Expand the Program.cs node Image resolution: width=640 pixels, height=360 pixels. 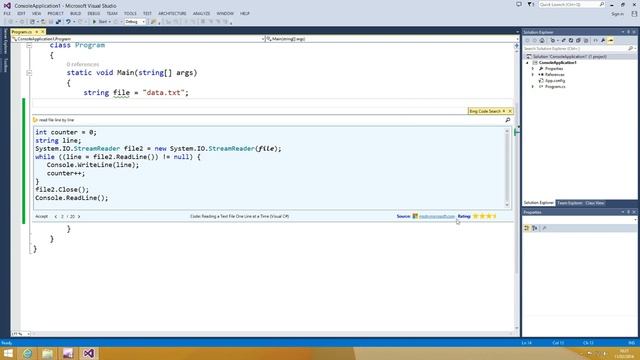(533, 87)
